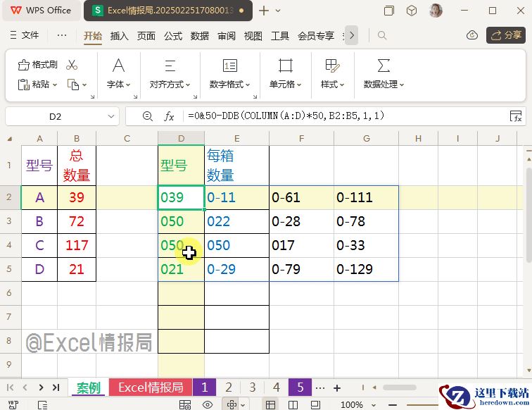Viewport: 532px width, 410px height.
Task: Click the Number Format icon
Action: pos(229,66)
